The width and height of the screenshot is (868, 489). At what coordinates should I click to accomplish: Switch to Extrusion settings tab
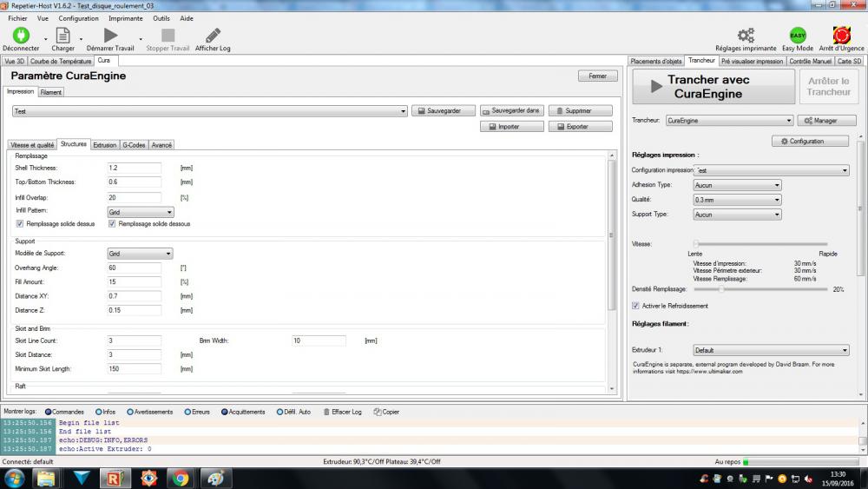pyautogui.click(x=105, y=145)
